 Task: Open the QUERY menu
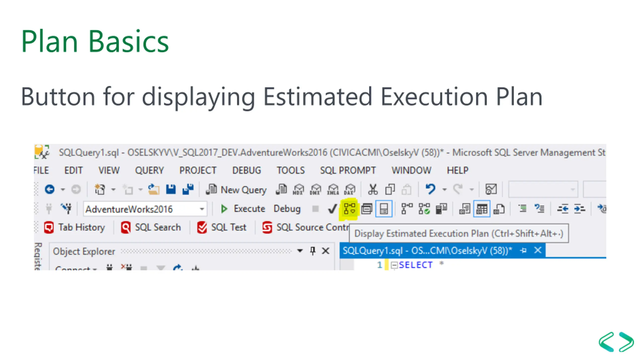[x=149, y=170]
